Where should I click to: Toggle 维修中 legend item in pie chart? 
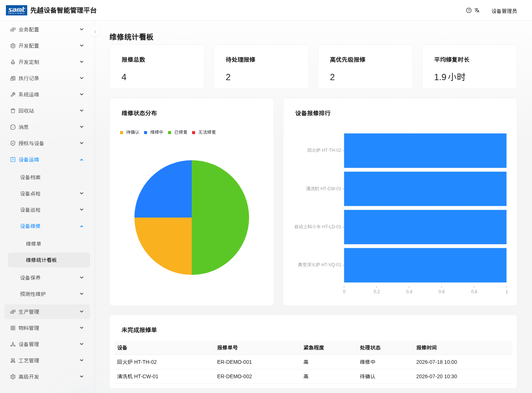(154, 132)
